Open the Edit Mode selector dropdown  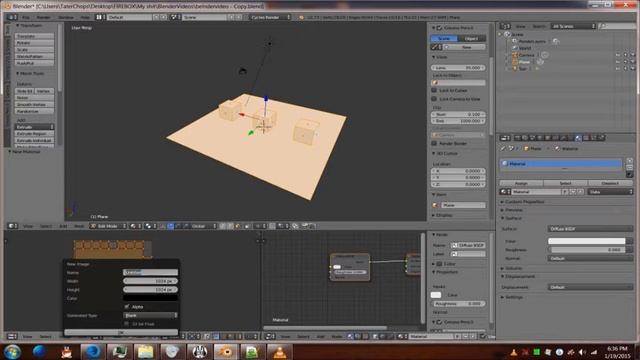(108, 226)
